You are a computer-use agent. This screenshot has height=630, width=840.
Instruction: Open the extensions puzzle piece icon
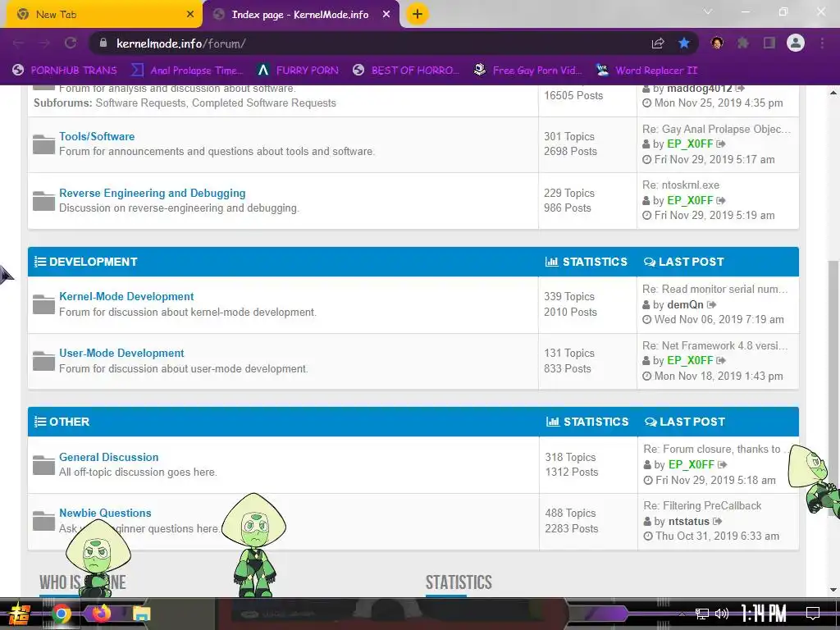click(742, 43)
